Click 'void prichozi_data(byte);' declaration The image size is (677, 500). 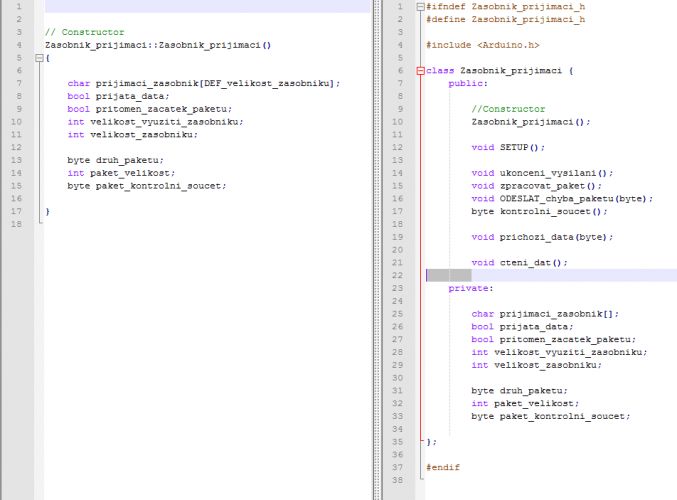[542, 237]
